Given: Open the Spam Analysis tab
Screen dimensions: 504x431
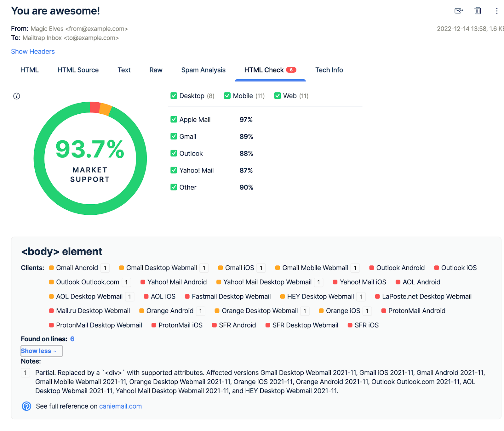Looking at the screenshot, I should [203, 70].
